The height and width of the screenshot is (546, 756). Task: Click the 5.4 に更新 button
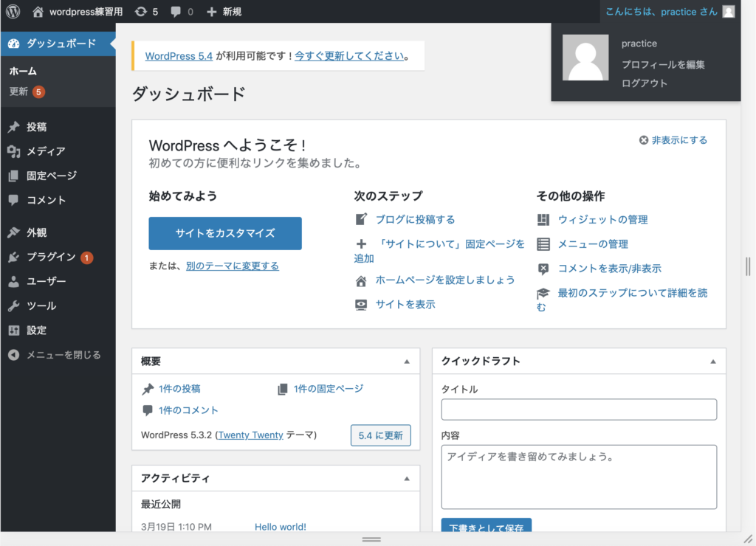tap(380, 435)
